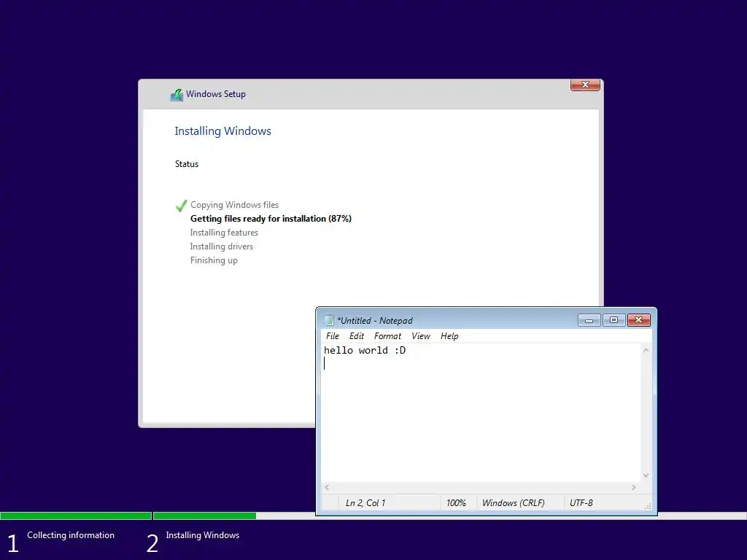This screenshot has height=560, width=747.
Task: Click the Windows Setup title text
Action: pos(216,94)
